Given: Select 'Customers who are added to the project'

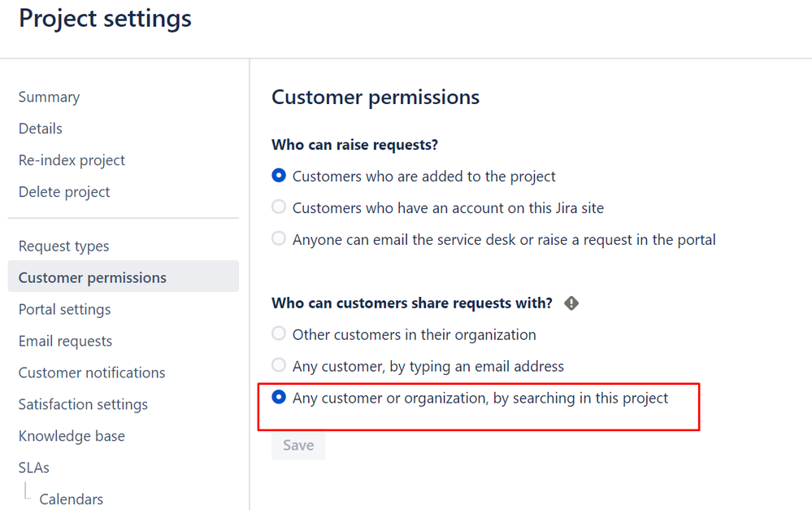Looking at the screenshot, I should tap(279, 176).
